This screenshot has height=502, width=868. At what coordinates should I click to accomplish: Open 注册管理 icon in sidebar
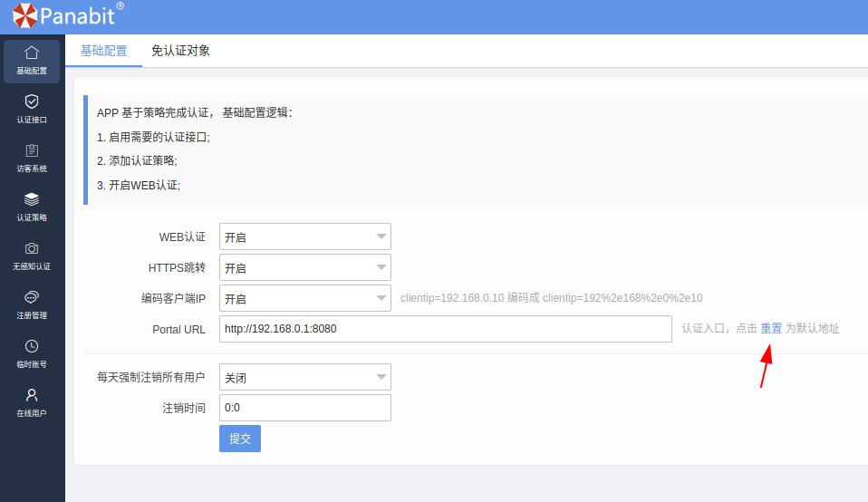tap(32, 297)
